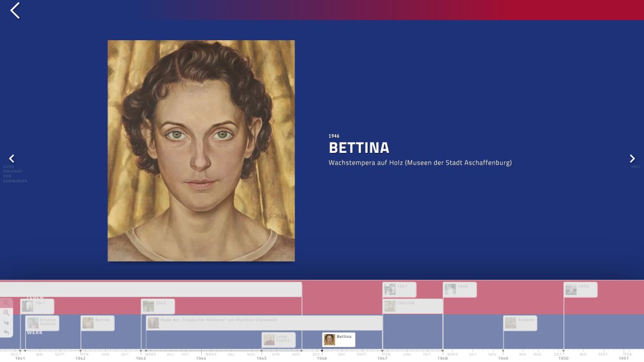Click the 1945 year label on the axis
644x362 pixels.
tap(261, 358)
